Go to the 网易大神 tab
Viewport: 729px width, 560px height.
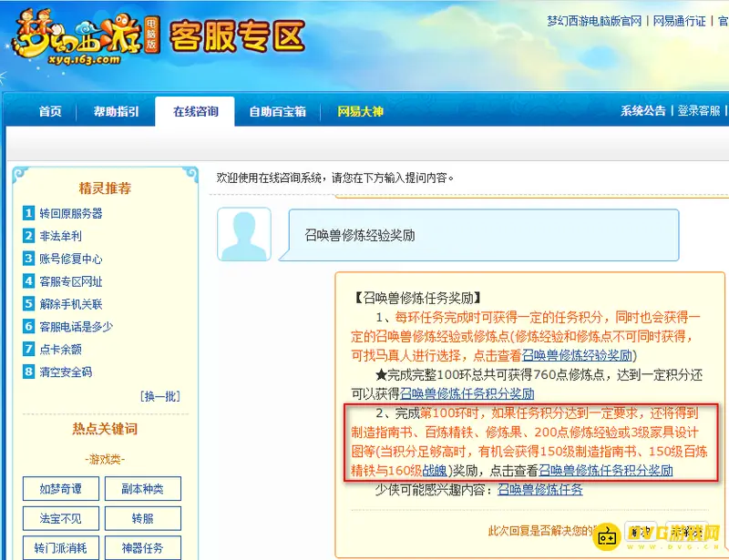(360, 111)
